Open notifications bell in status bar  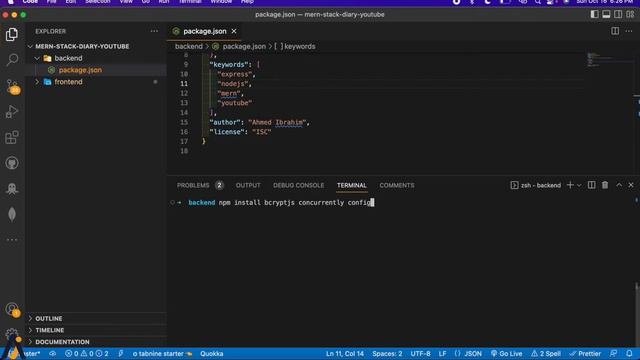tap(629, 353)
